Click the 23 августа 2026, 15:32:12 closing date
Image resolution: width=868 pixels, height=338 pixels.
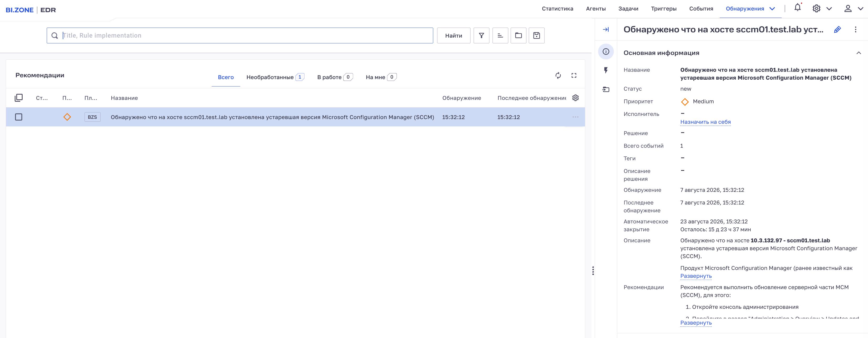click(714, 222)
